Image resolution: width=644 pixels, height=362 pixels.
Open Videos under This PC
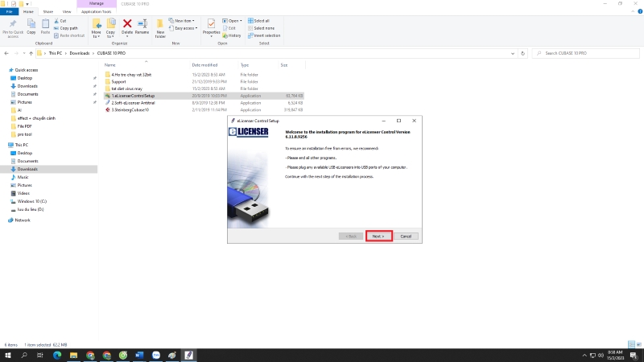[x=23, y=193]
